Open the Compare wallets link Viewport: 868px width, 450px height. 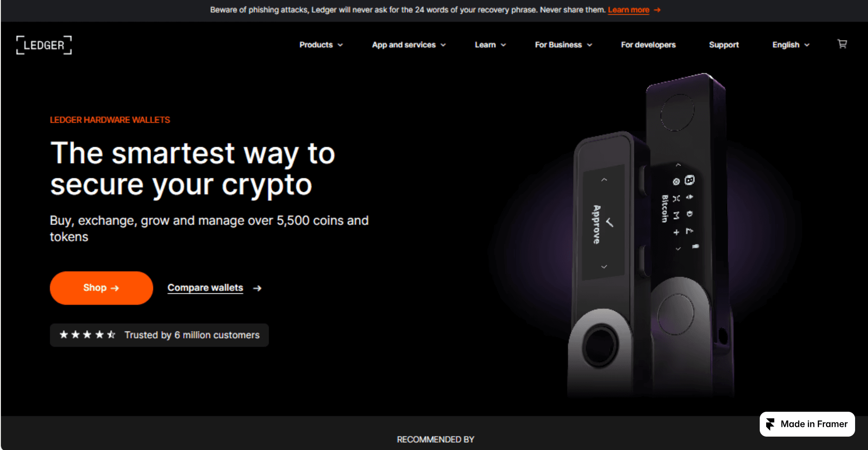click(x=205, y=288)
